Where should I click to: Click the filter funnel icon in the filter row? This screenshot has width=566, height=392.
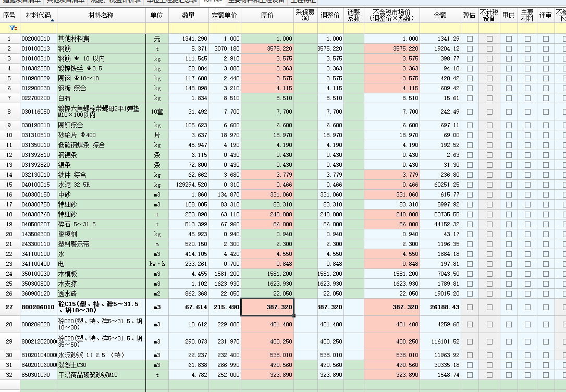(x=13, y=28)
